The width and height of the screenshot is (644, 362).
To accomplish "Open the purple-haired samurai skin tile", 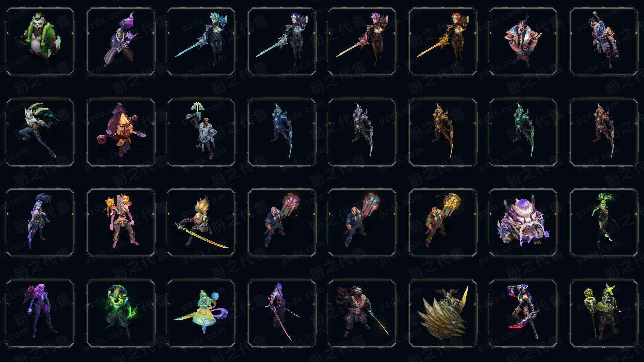I will [x=121, y=42].
